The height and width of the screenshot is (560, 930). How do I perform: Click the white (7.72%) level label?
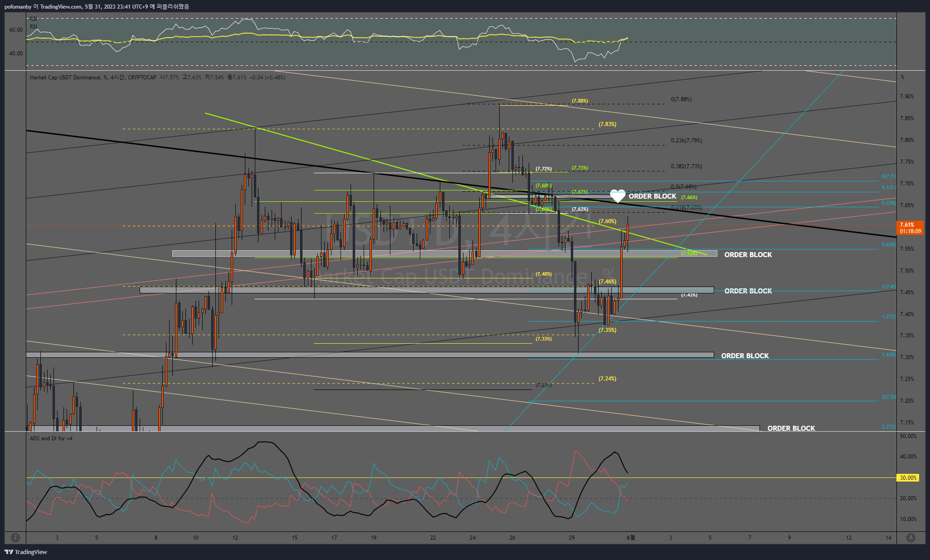tap(544, 169)
